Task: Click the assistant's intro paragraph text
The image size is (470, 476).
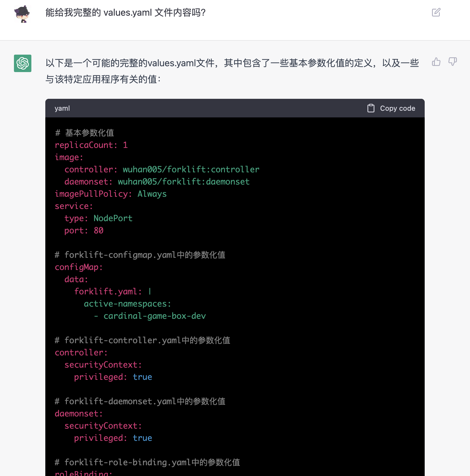Action: pos(232,71)
